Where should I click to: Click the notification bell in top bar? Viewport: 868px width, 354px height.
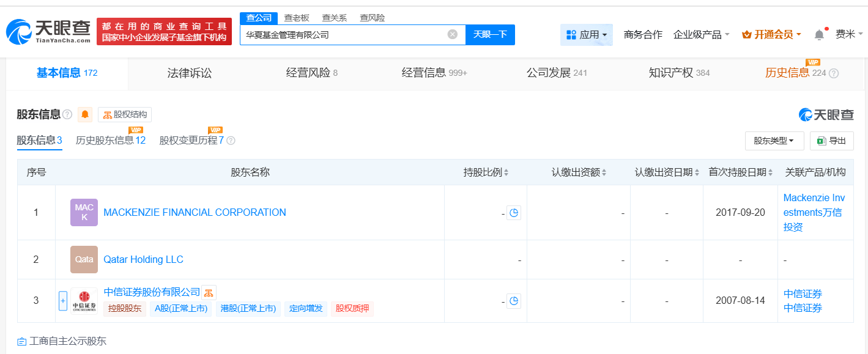coord(819,35)
